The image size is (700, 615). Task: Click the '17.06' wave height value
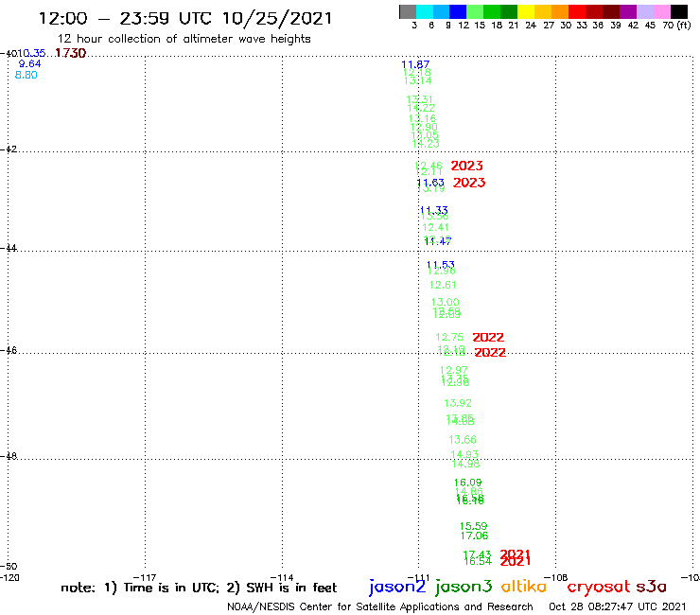click(475, 536)
